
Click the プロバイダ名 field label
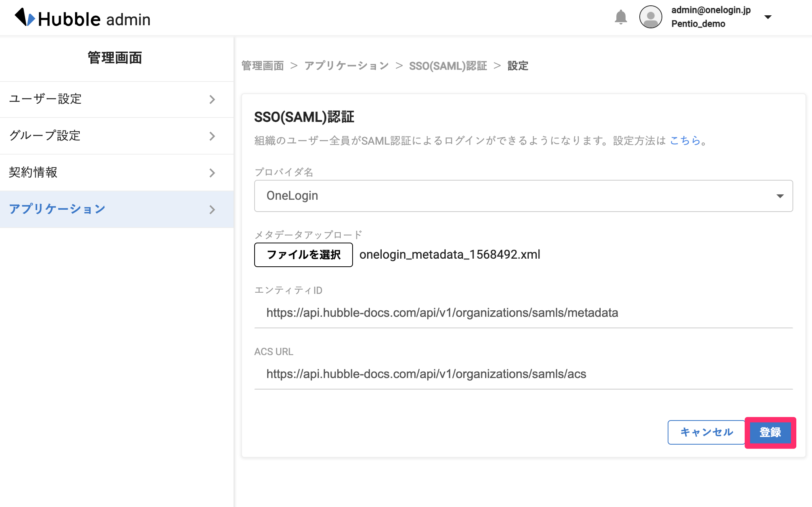coord(284,172)
